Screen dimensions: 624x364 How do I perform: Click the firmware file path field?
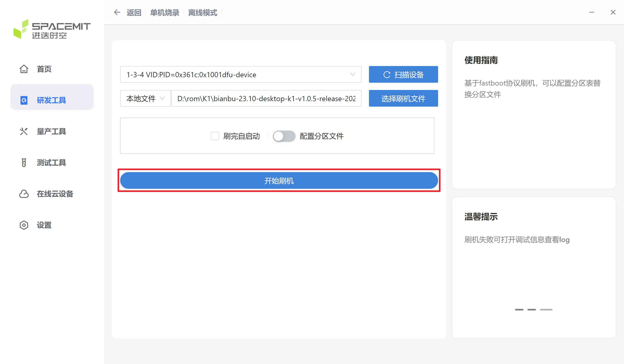click(x=266, y=98)
